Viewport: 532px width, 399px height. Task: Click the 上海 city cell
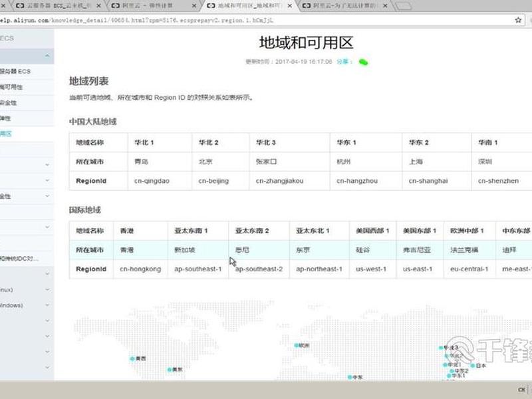[437, 162]
